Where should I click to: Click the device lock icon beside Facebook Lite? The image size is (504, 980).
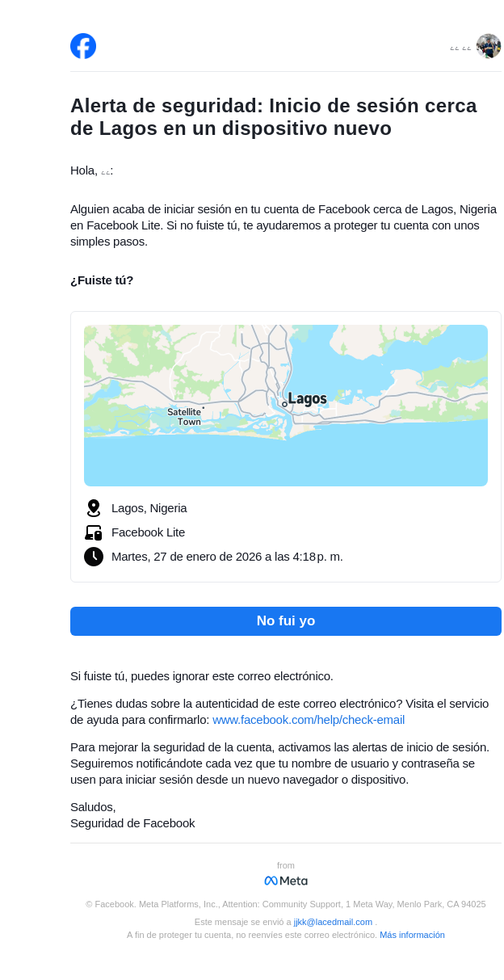[94, 532]
